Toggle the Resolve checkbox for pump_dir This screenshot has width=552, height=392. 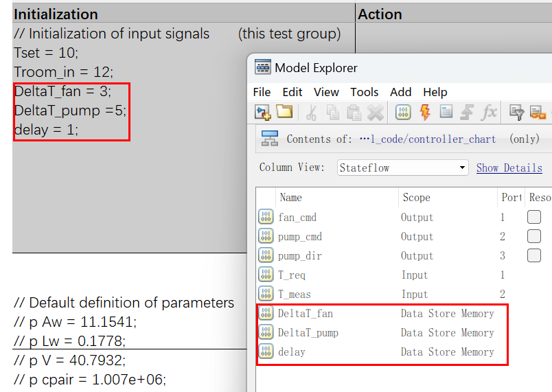(533, 255)
